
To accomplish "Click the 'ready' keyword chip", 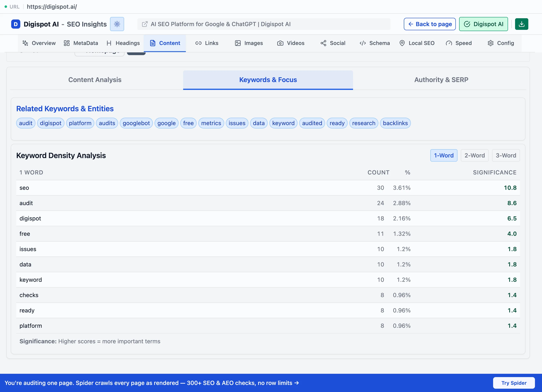I will point(337,123).
